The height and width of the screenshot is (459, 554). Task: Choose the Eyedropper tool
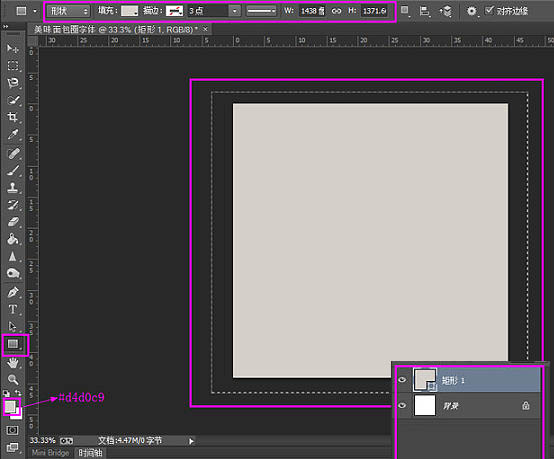tap(13, 134)
